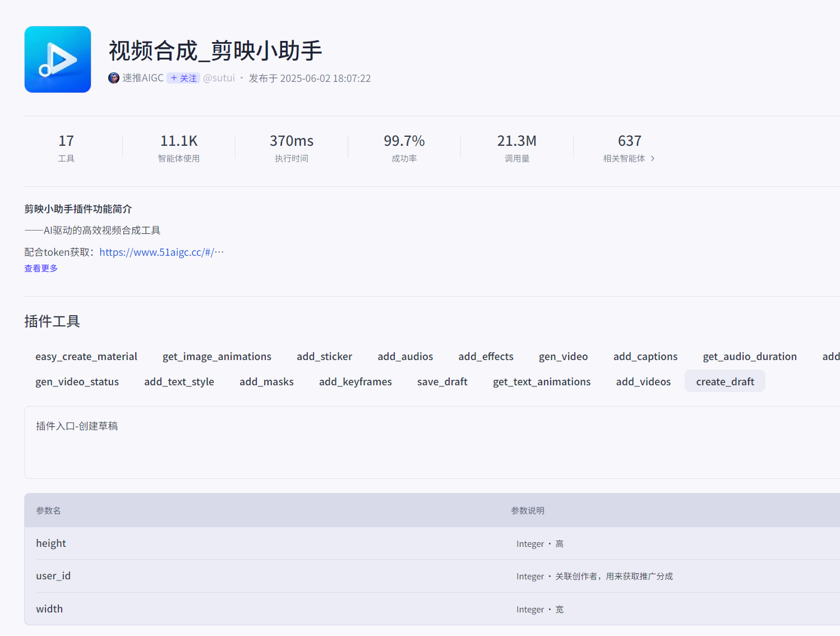
Task: Click the 插件入口-创建草稿 description box
Action: click(432, 443)
